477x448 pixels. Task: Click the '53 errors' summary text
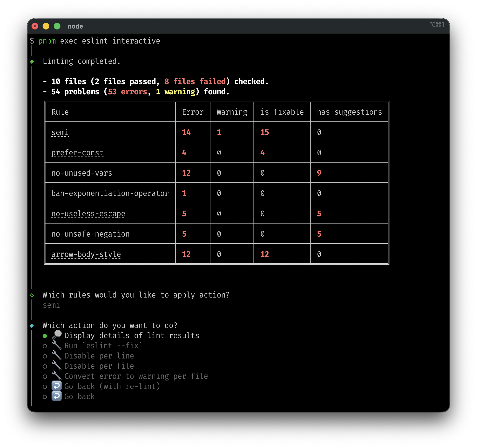tap(127, 92)
